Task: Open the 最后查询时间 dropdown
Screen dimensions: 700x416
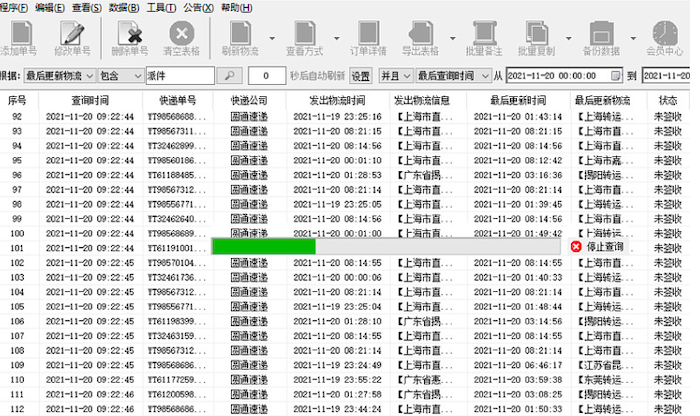Action: pos(453,76)
